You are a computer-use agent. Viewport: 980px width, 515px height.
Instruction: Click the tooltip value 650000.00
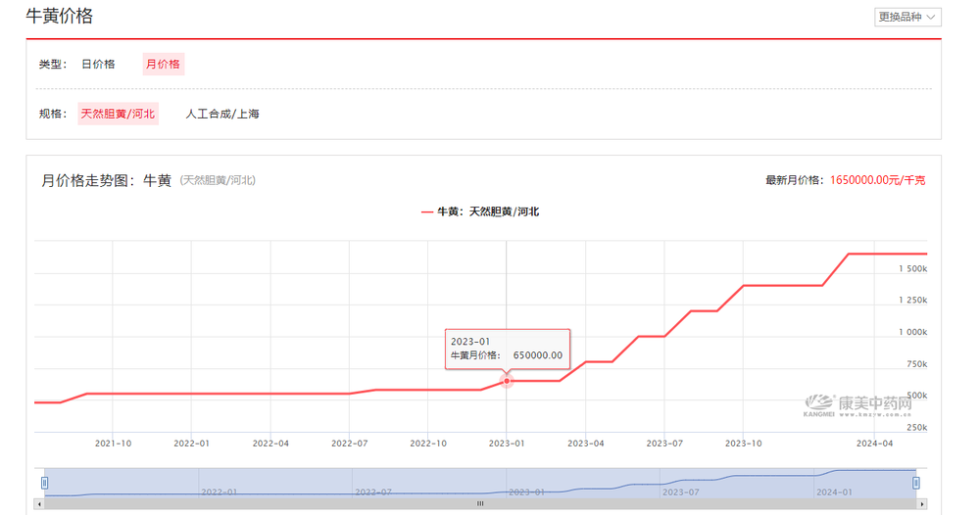[537, 355]
